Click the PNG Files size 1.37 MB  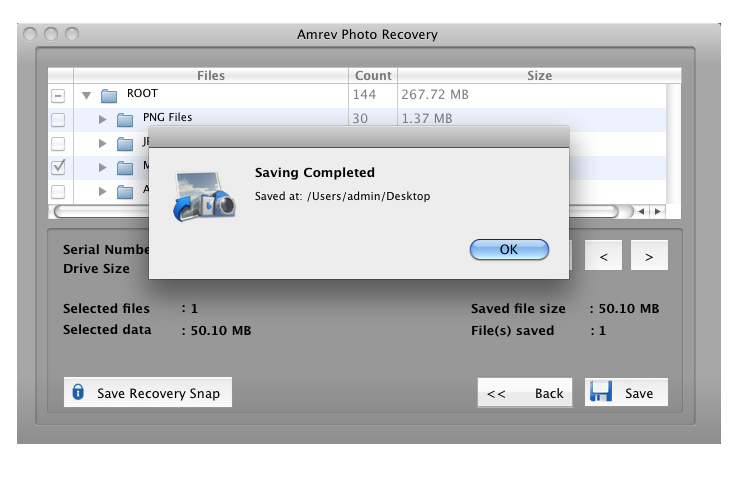click(x=427, y=119)
